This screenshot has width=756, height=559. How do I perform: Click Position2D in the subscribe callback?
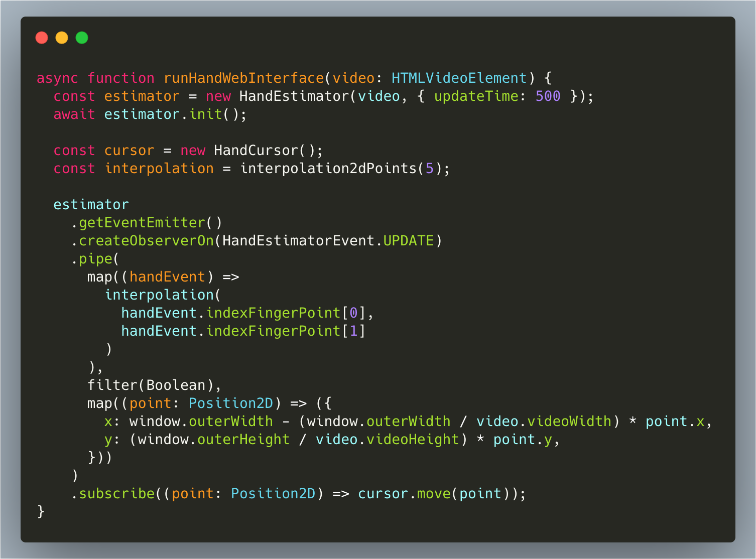coord(273,494)
